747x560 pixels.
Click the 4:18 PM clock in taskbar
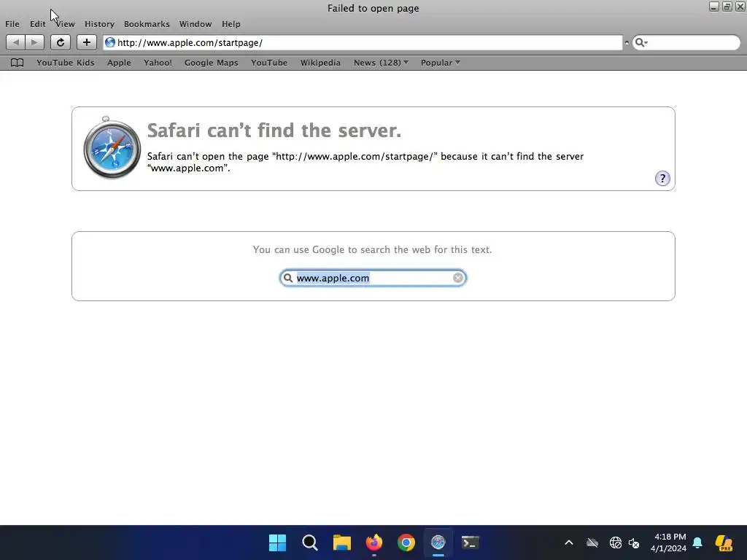[x=670, y=537]
